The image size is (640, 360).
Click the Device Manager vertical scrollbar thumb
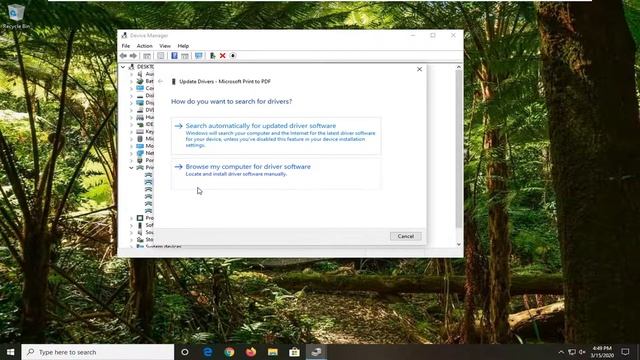(459, 149)
